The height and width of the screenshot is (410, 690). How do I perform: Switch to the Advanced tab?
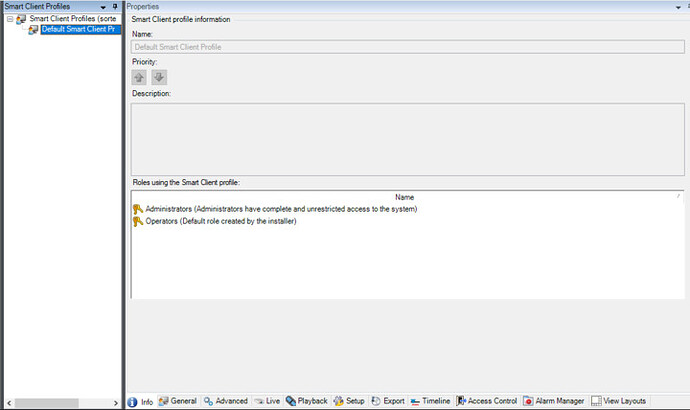226,401
